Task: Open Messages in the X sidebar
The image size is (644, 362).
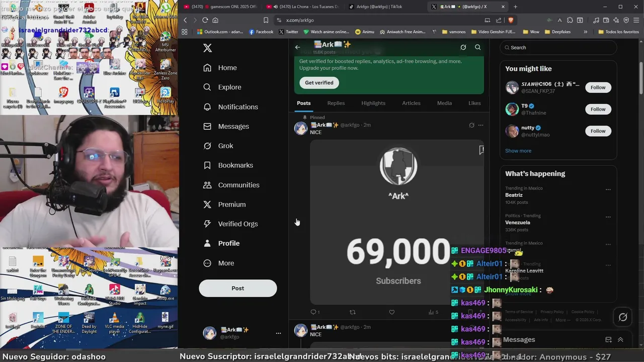Action: point(226,126)
